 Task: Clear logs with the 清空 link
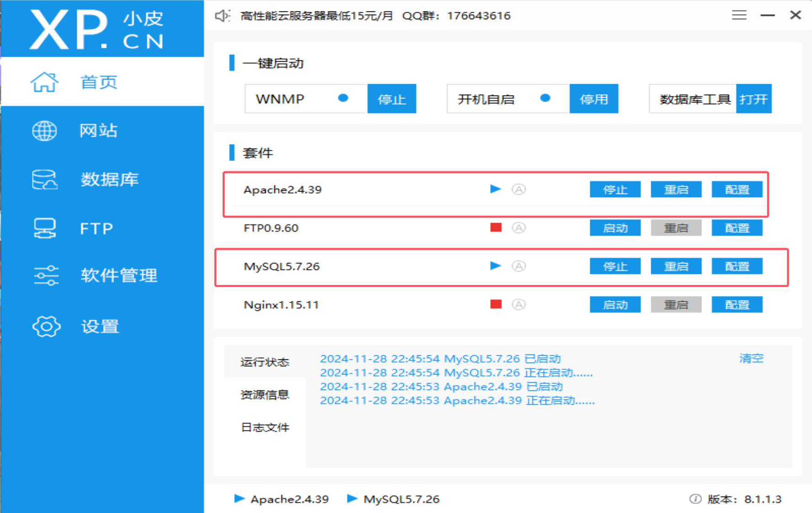(x=751, y=358)
